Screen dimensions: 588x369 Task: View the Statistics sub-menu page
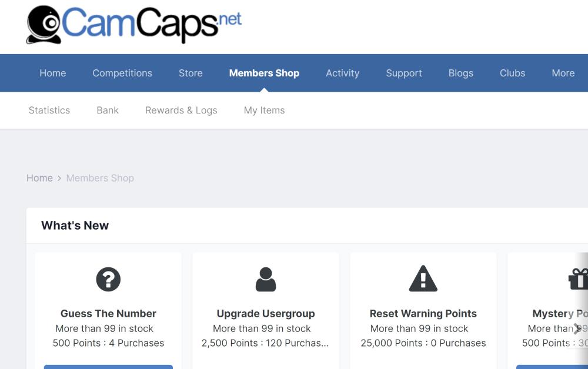49,110
